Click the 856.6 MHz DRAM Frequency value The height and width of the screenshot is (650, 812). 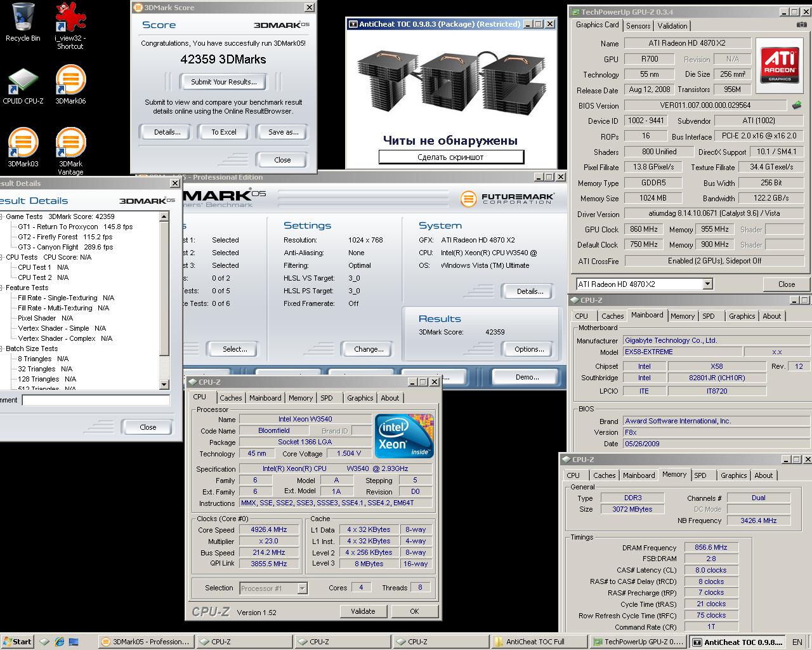tap(710, 547)
